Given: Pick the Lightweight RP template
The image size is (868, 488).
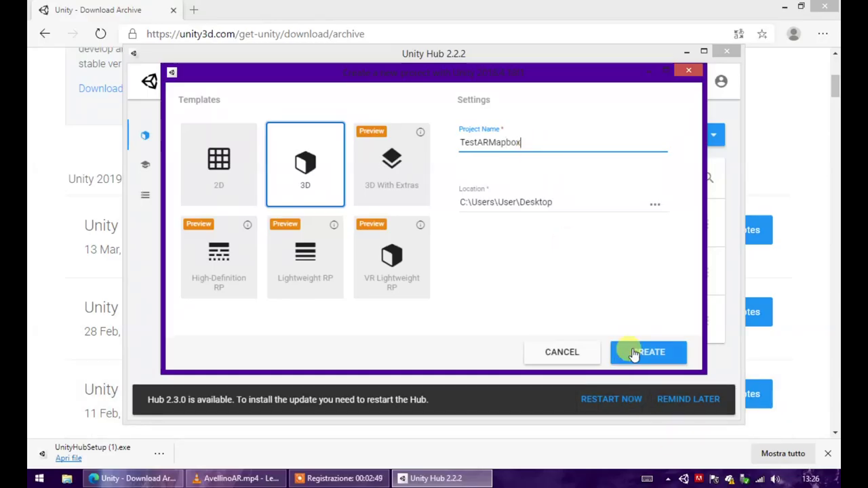Looking at the screenshot, I should click(x=305, y=257).
